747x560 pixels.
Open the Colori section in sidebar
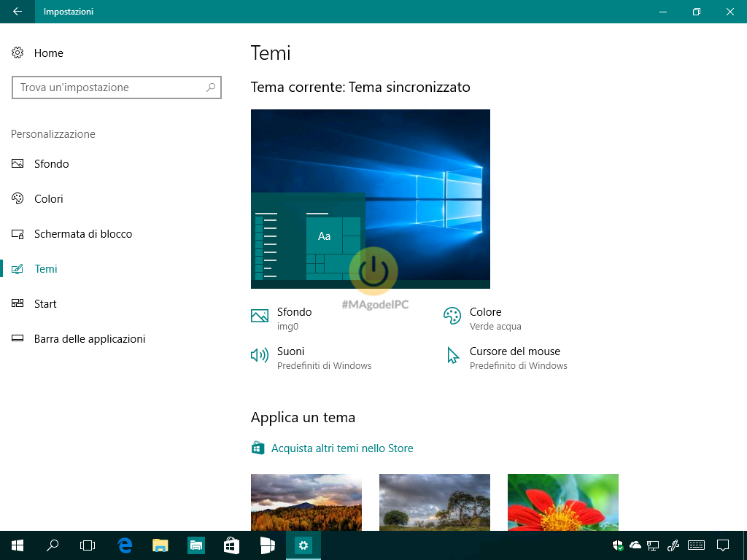[49, 198]
